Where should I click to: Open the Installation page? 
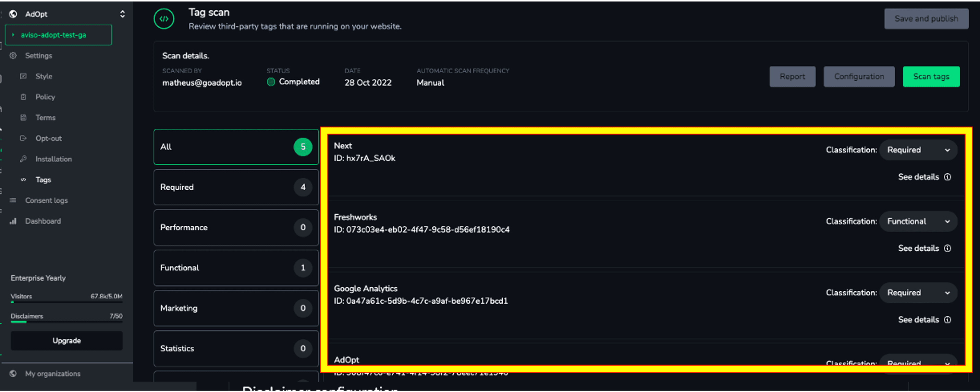(53, 159)
